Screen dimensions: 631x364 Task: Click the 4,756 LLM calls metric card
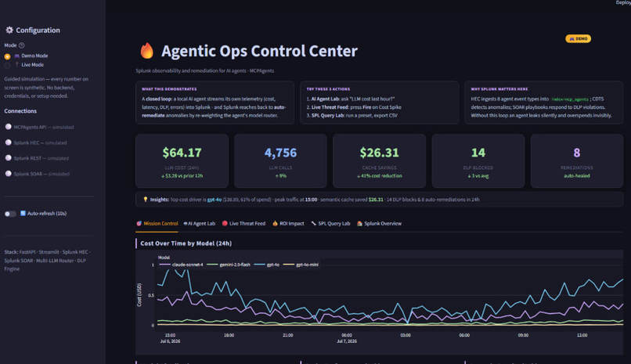[x=280, y=161]
